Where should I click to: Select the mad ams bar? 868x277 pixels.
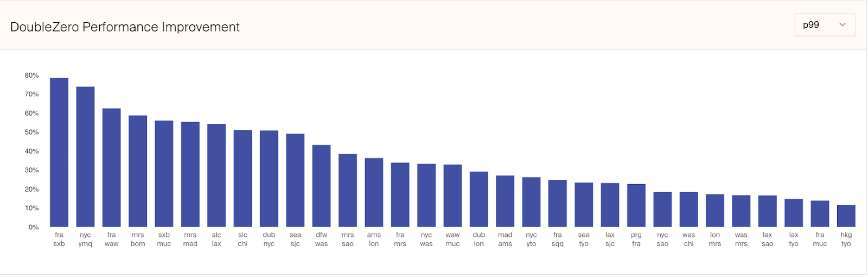click(505, 201)
